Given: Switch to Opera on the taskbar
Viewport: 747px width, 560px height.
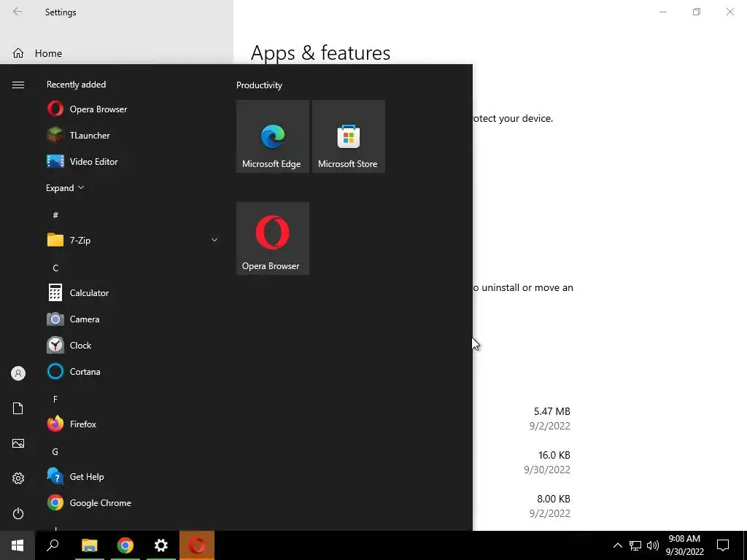Looking at the screenshot, I should click(197, 545).
